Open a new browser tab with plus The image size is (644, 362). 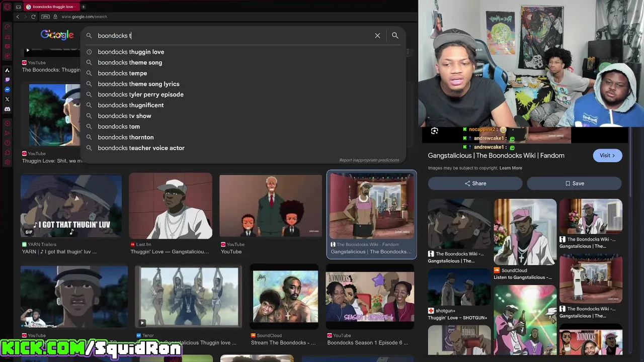pyautogui.click(x=83, y=7)
